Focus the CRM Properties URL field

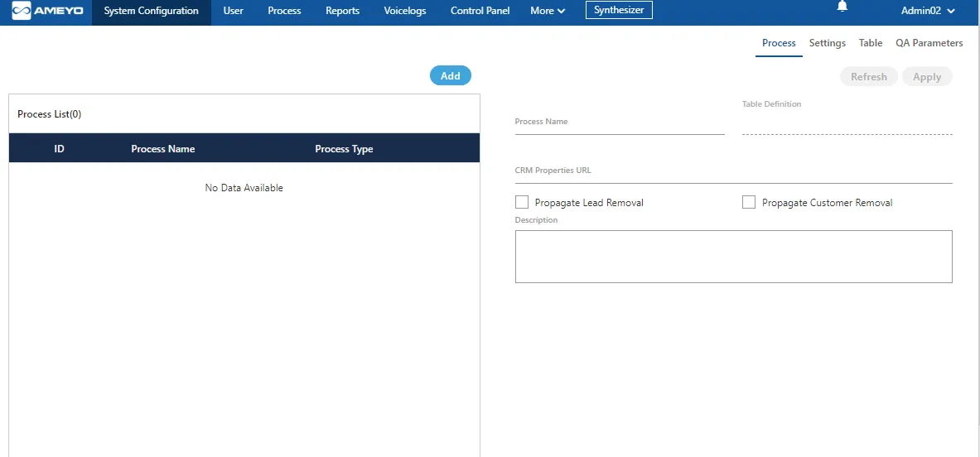coord(734,174)
